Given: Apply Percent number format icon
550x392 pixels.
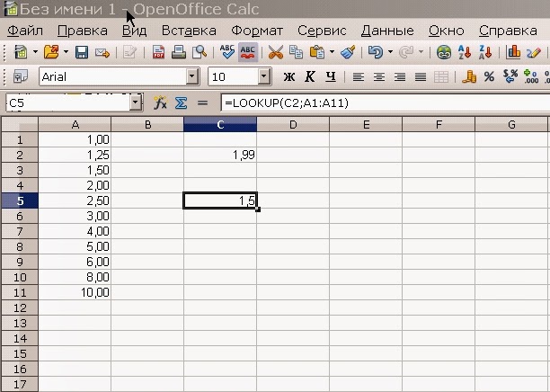Looking at the screenshot, I should pos(489,76).
